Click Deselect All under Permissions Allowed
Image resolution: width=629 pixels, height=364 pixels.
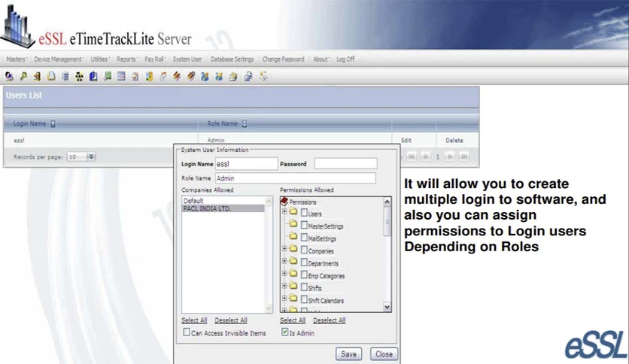(x=330, y=320)
